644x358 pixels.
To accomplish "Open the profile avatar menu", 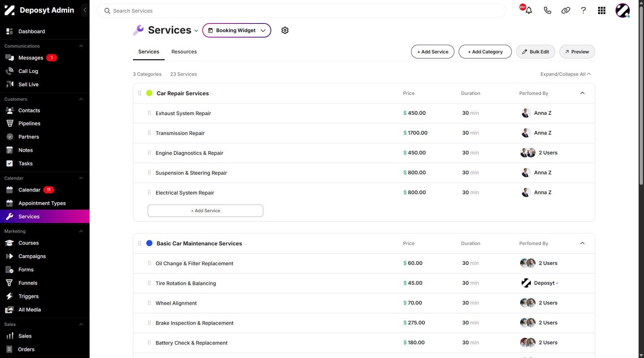I will [x=623, y=10].
